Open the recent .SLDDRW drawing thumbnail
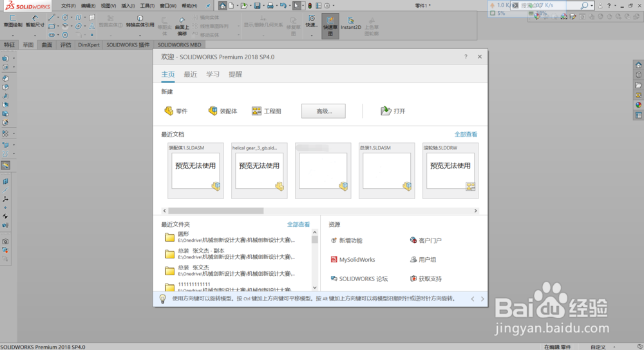 (x=450, y=171)
